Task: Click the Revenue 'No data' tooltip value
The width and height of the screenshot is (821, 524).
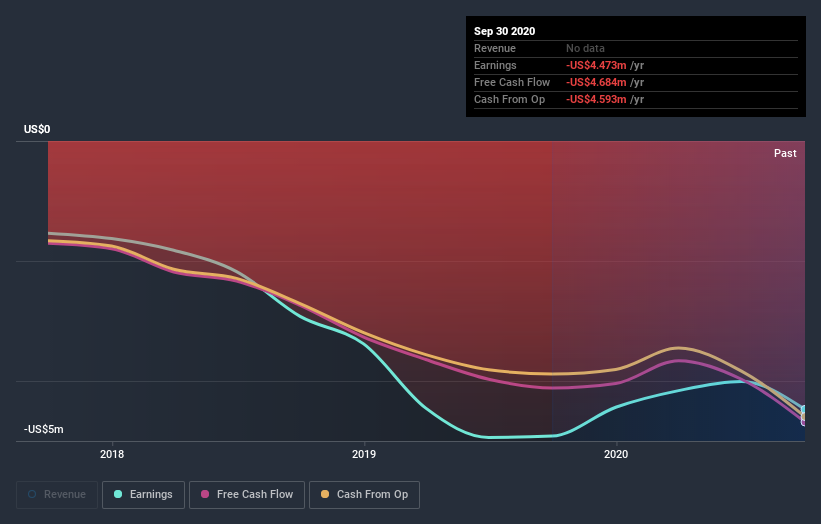Action: [x=585, y=48]
